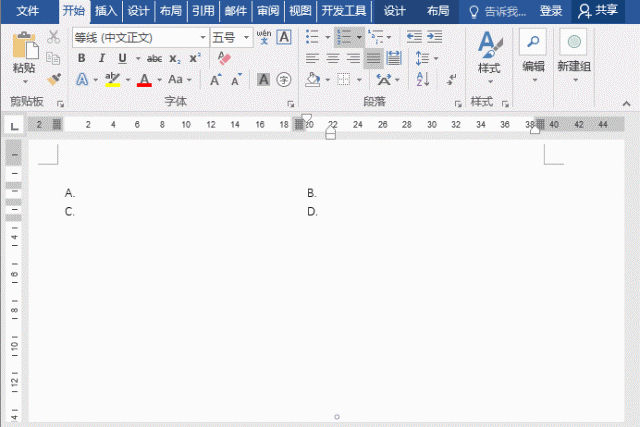Open the underline style dropdown arrow
Screen dimensions: 640x427
[x=138, y=58]
